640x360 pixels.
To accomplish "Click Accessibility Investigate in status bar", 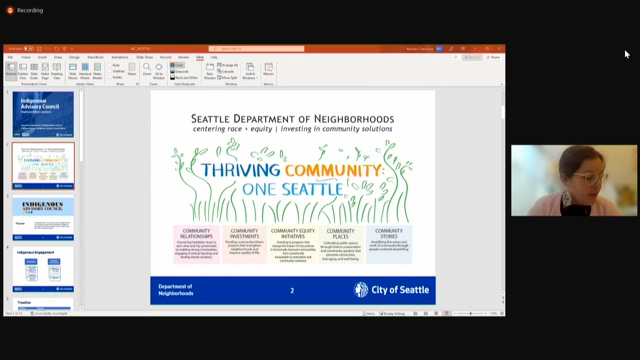I will point(49,313).
